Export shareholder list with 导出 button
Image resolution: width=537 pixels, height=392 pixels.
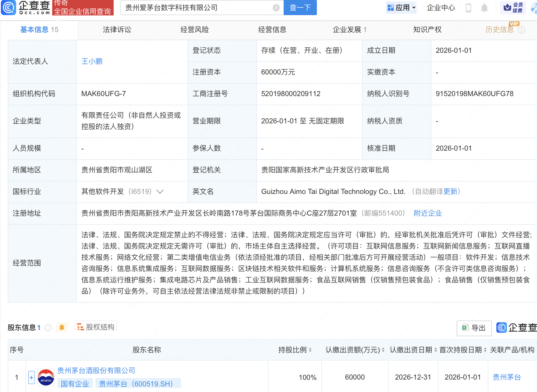coord(474,328)
